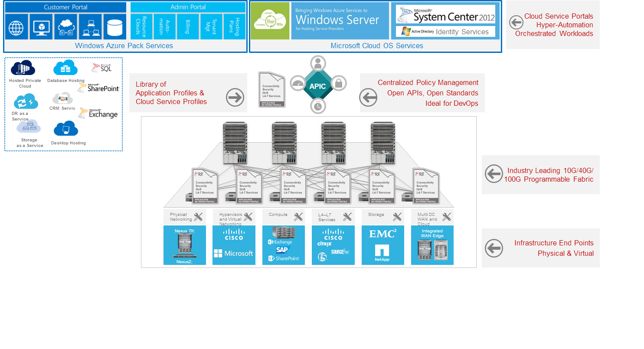Click the Billing tile in Admin Portal
This screenshot has width=644, height=349.
pyautogui.click(x=188, y=26)
